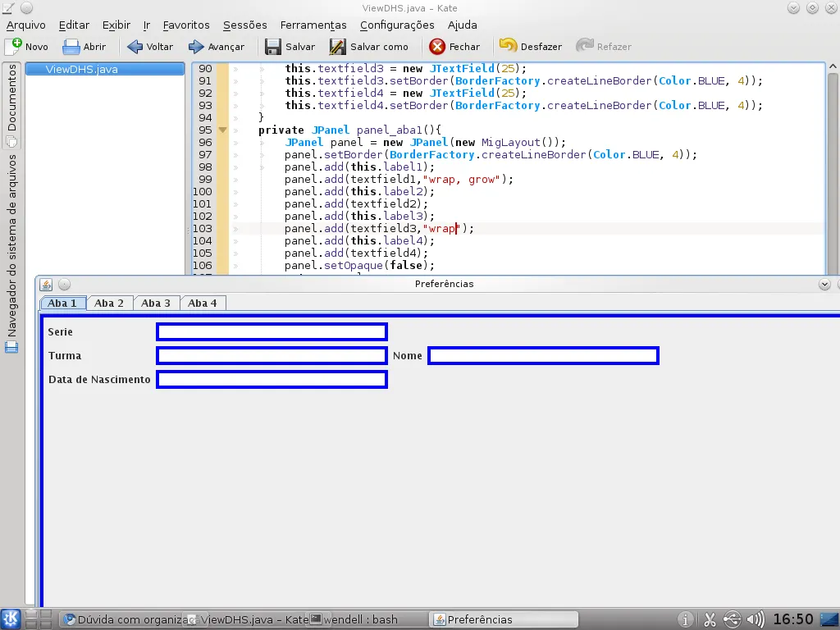Go back with the Voltar arrow
This screenshot has height=630, width=840.
coord(135,47)
